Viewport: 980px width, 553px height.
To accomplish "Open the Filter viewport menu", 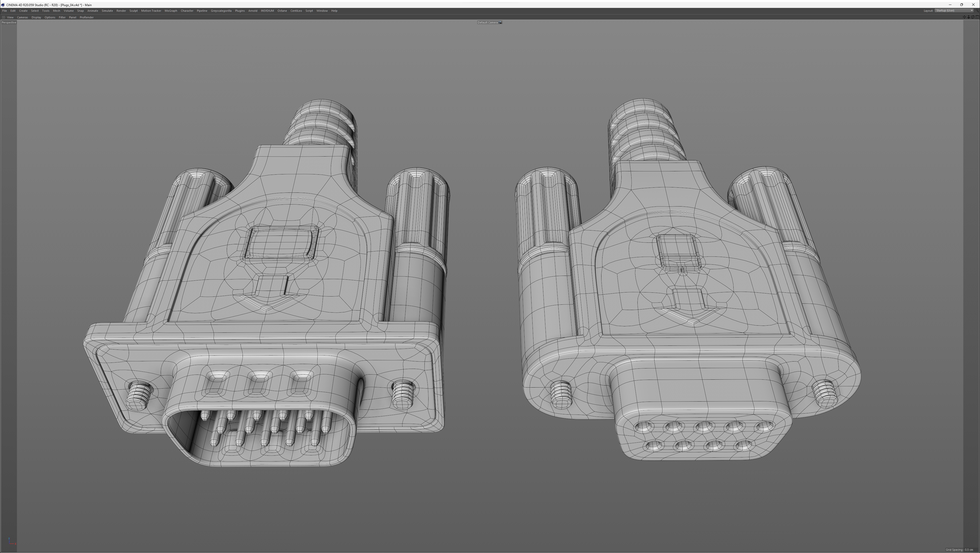I will tap(62, 18).
